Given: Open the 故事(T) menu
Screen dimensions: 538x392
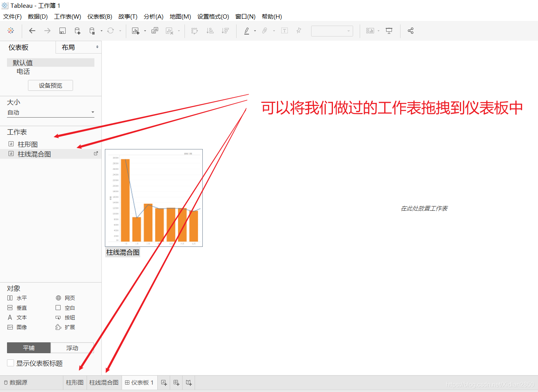Looking at the screenshot, I should pyautogui.click(x=128, y=17).
